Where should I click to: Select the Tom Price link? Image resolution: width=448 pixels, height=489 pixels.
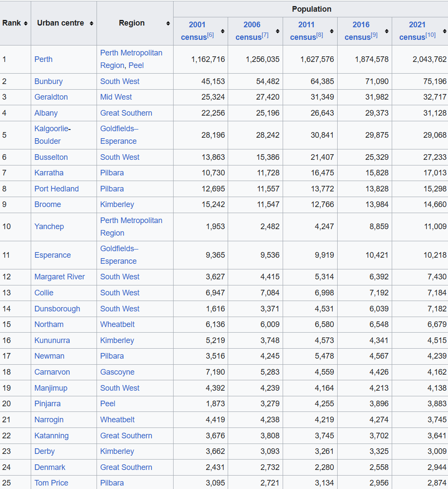click(x=51, y=483)
